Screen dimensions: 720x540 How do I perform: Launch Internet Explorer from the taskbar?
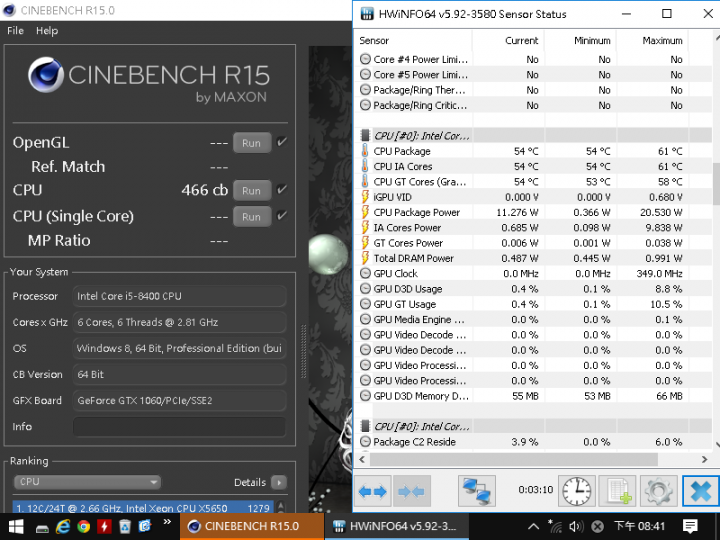click(x=62, y=526)
